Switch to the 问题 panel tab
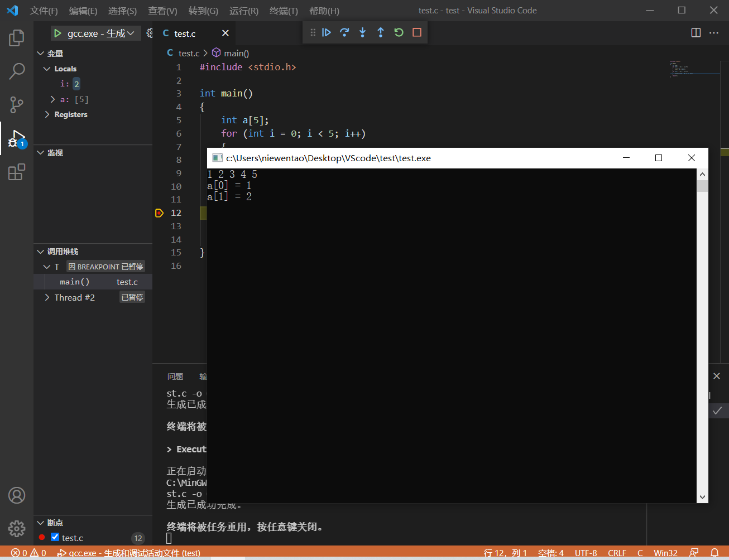This screenshot has height=560, width=729. (175, 376)
